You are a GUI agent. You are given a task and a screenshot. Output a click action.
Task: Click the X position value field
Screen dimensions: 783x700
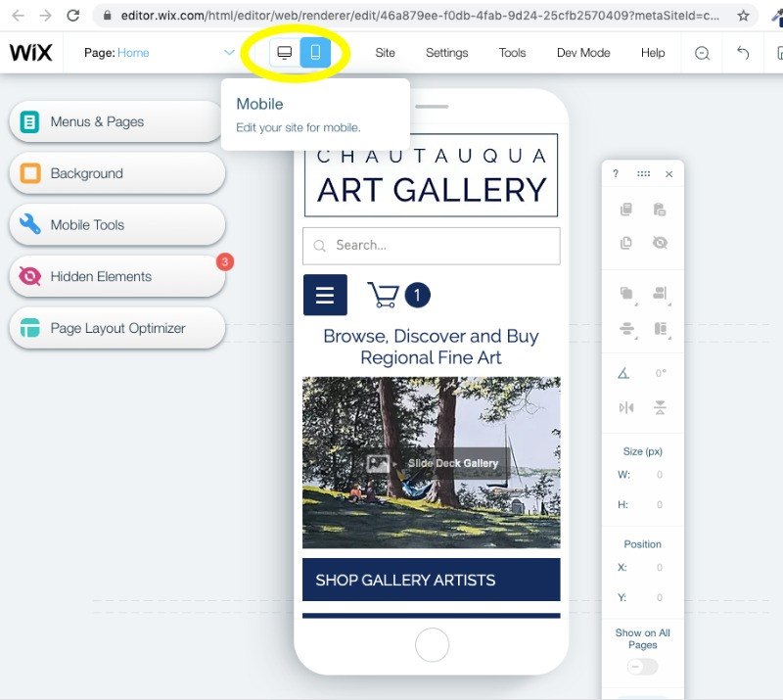pos(659,568)
